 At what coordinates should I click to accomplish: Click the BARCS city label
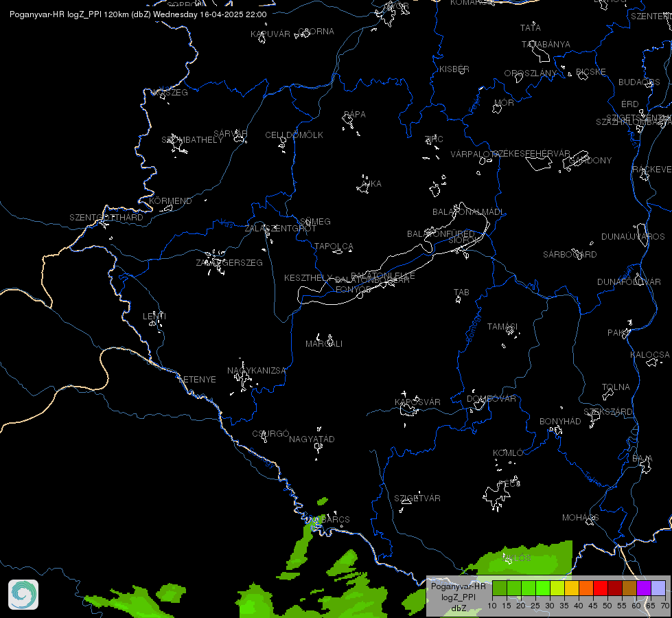336,519
